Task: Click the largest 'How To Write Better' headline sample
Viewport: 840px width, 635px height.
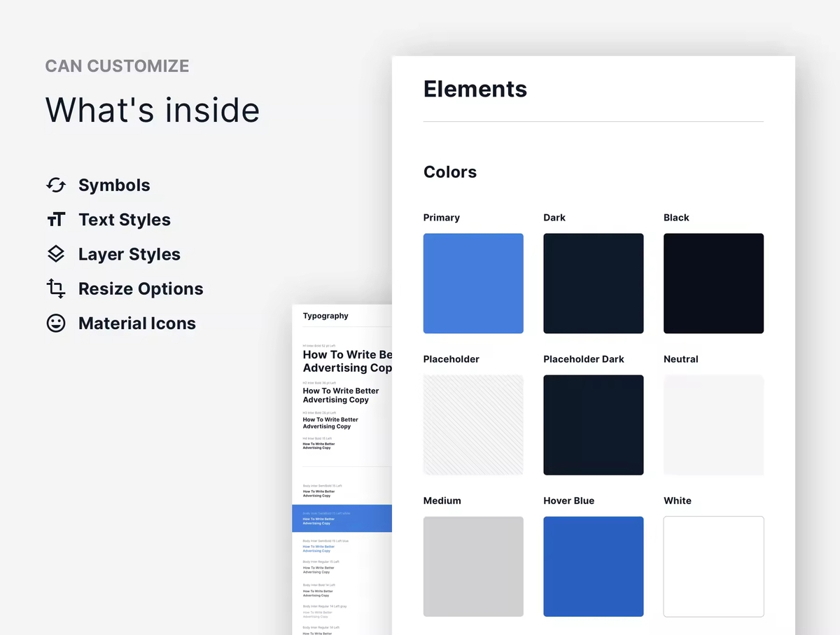Action: (347, 361)
